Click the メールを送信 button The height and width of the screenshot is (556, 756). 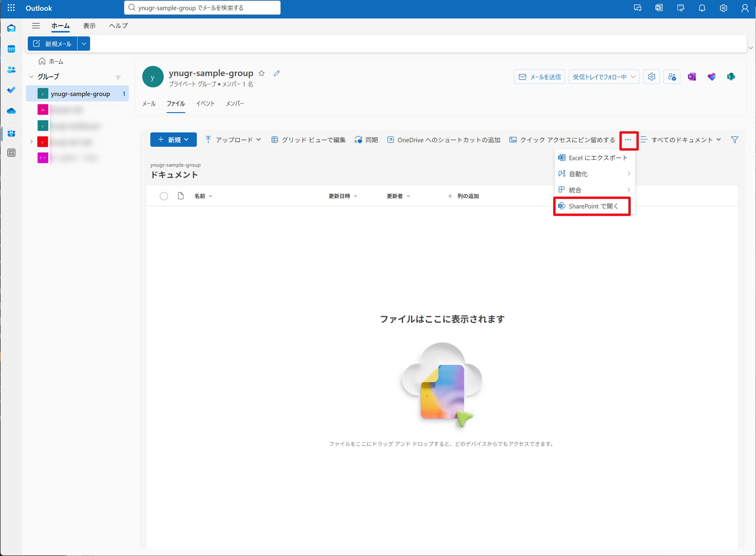539,77
